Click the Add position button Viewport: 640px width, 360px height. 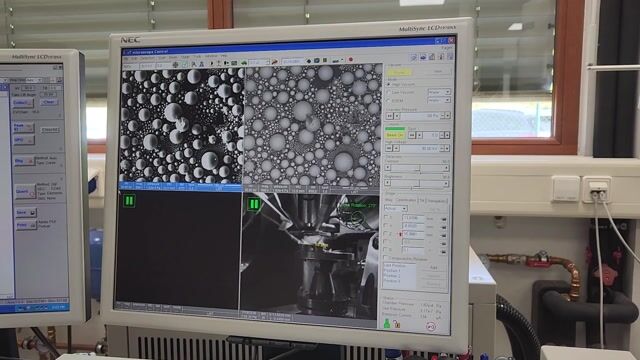point(434,267)
